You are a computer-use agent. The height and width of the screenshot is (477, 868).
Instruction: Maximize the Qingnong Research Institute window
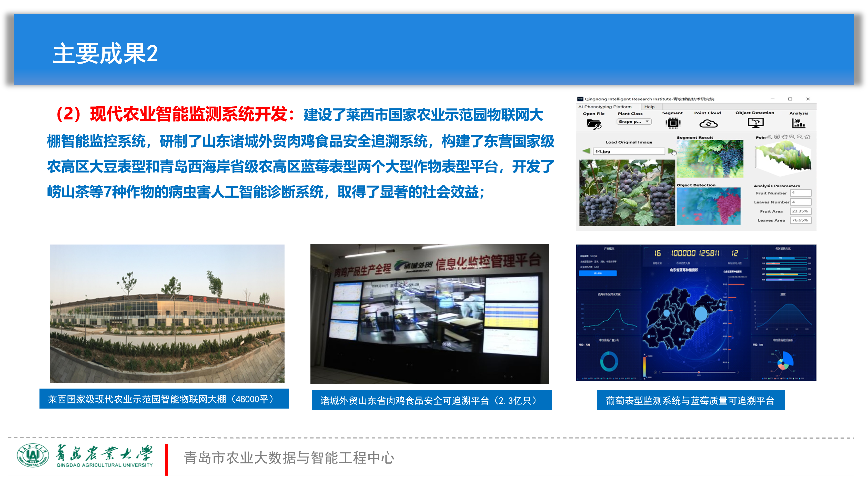pos(790,99)
